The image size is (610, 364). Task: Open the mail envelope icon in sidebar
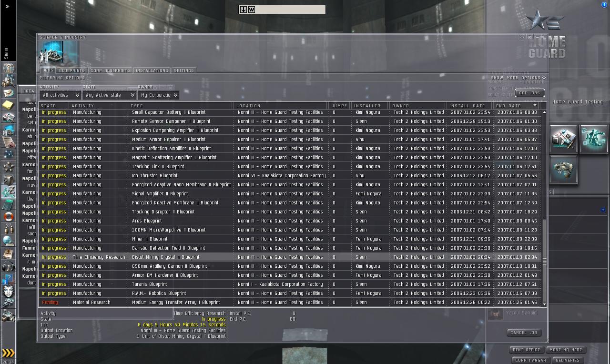[9, 93]
